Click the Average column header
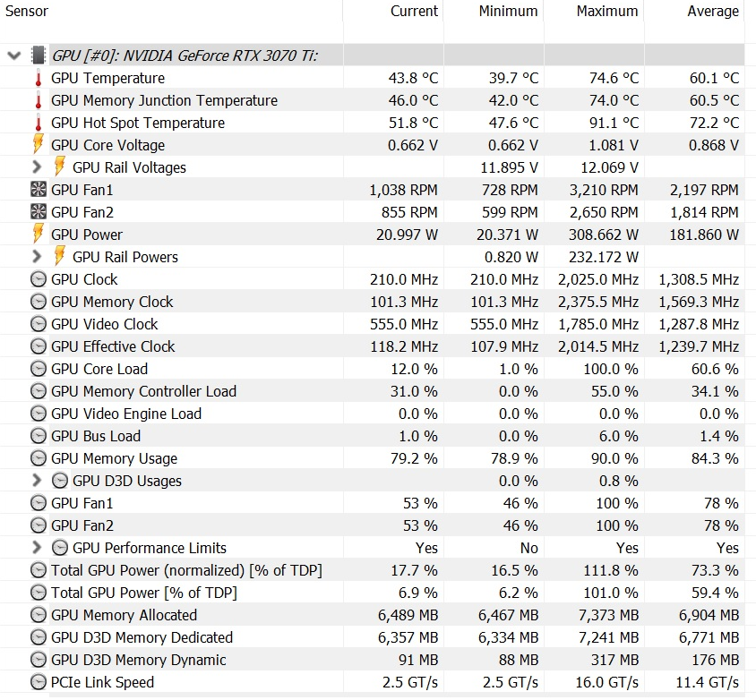Viewport: 756px width, 700px height. pyautogui.click(x=713, y=11)
